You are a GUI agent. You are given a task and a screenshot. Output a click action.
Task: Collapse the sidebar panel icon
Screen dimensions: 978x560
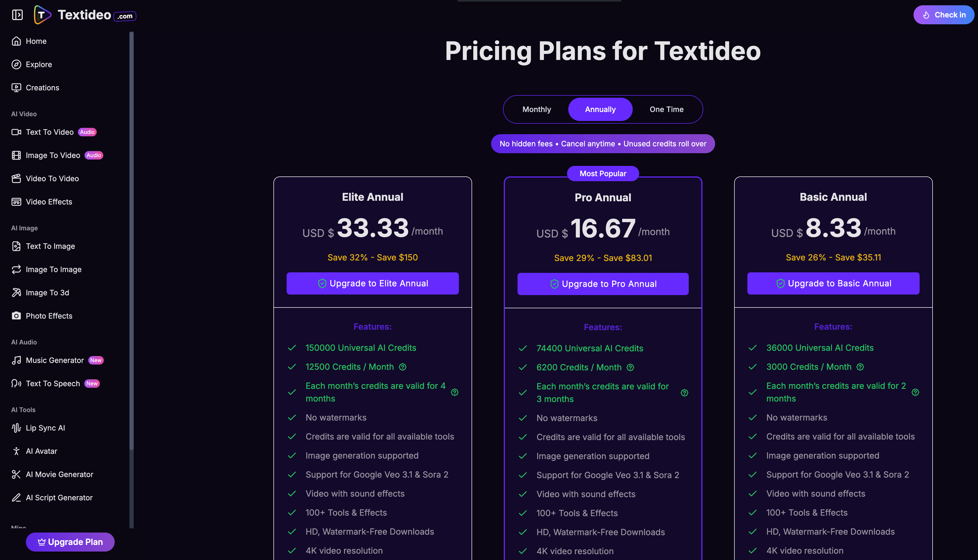coord(17,15)
